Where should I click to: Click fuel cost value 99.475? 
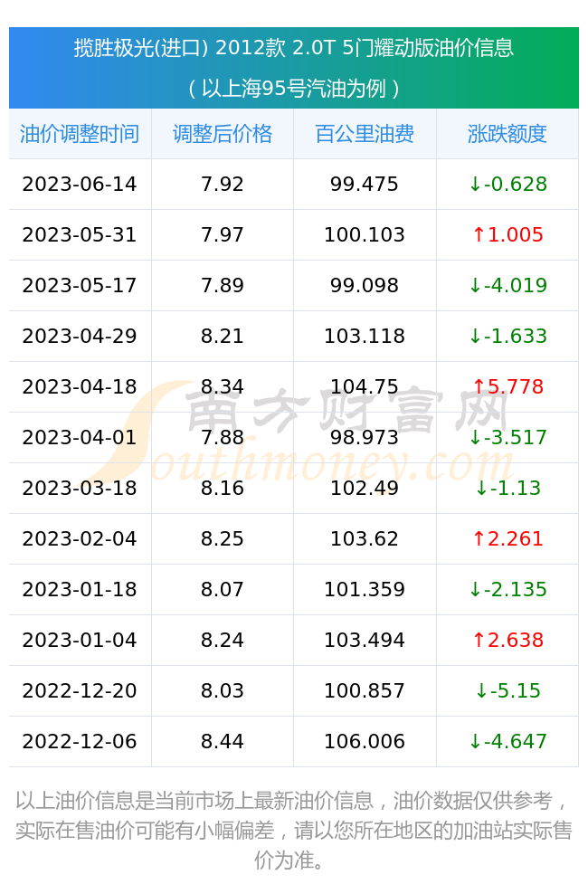365,185
